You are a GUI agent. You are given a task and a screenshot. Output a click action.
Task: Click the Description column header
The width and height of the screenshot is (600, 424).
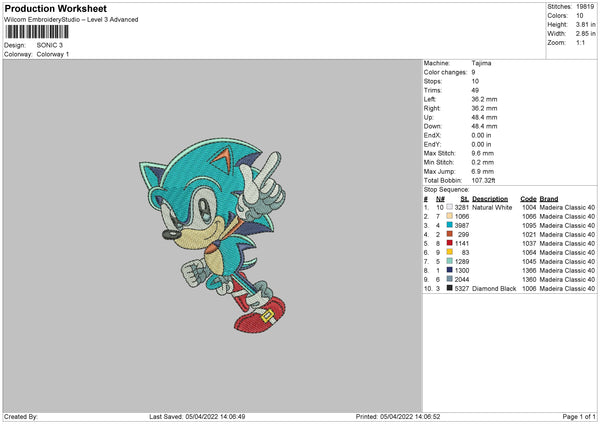click(x=490, y=198)
